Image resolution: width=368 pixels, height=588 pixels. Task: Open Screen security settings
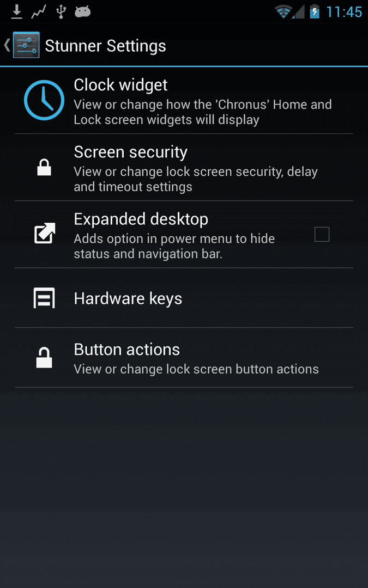point(184,167)
